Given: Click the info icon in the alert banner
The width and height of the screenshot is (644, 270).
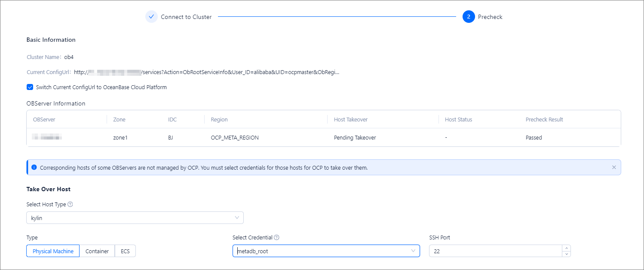Looking at the screenshot, I should point(34,168).
